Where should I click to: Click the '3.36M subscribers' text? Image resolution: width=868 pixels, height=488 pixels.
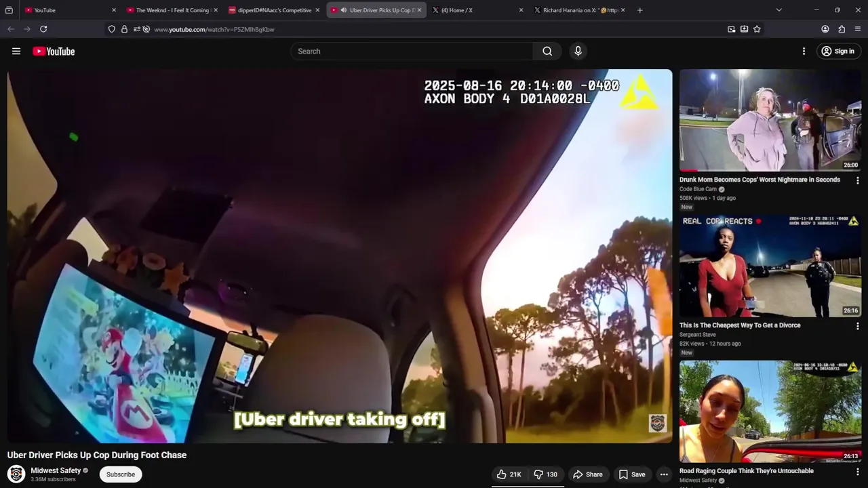(x=53, y=480)
